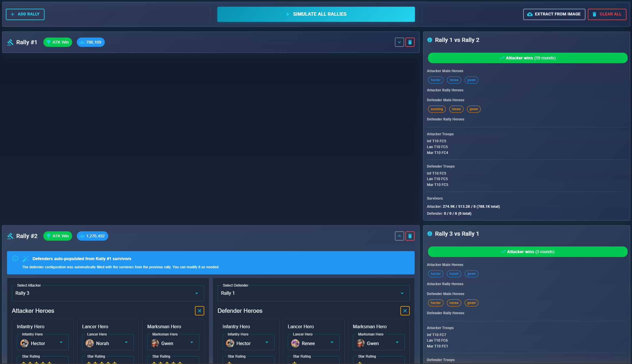This screenshot has width=632, height=364.
Task: Click info icon beside Rally 1 vs Rally 2
Action: 429,40
